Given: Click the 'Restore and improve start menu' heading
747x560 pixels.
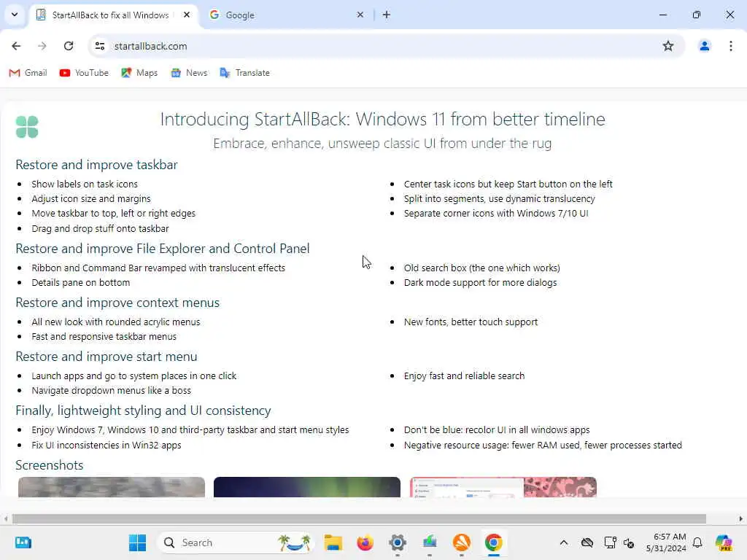Looking at the screenshot, I should tap(107, 357).
